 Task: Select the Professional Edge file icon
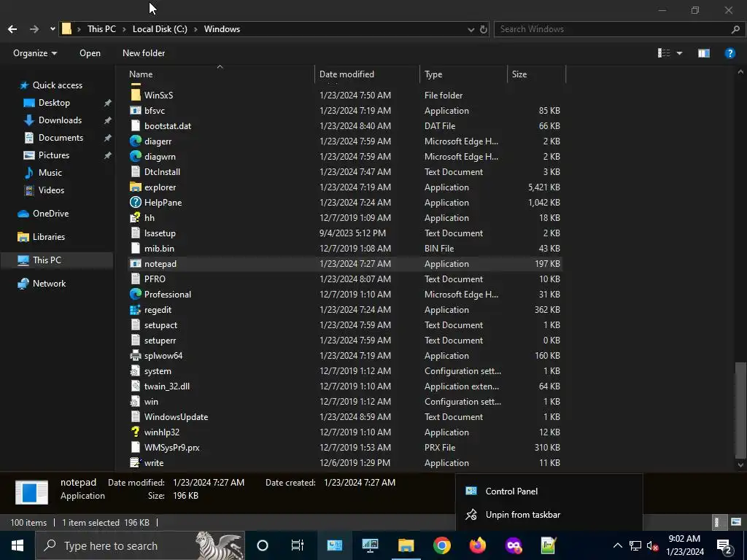135,295
